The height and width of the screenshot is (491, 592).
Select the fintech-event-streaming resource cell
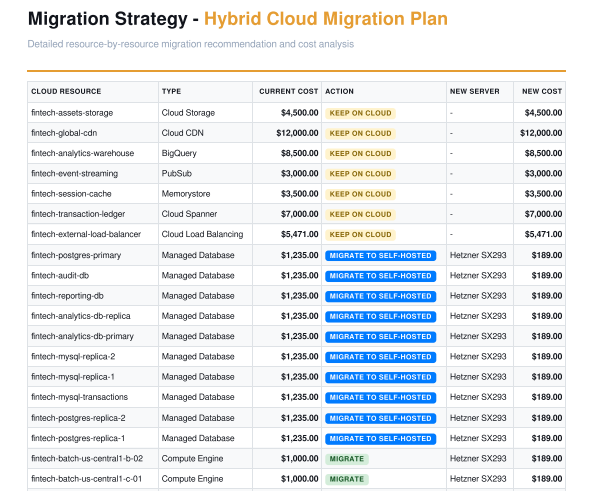click(93, 173)
